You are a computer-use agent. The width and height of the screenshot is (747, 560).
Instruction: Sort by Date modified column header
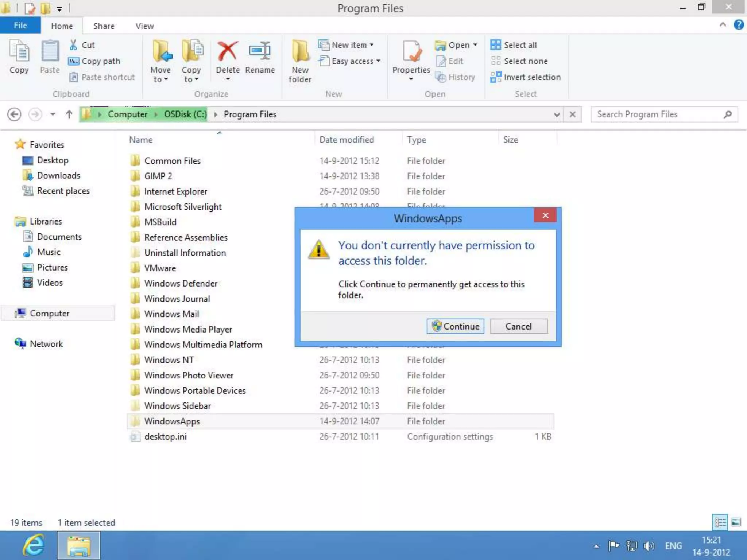347,140
